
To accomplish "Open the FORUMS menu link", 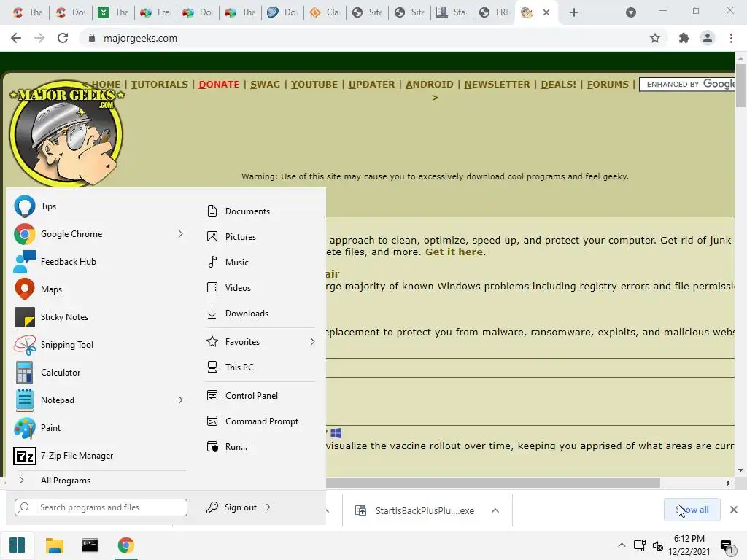I will tap(608, 85).
